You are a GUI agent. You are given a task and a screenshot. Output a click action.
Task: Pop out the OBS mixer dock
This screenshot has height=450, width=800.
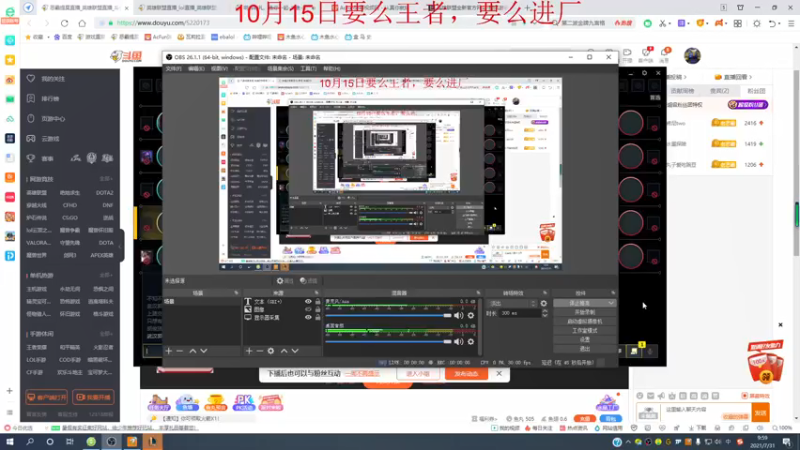click(x=478, y=293)
